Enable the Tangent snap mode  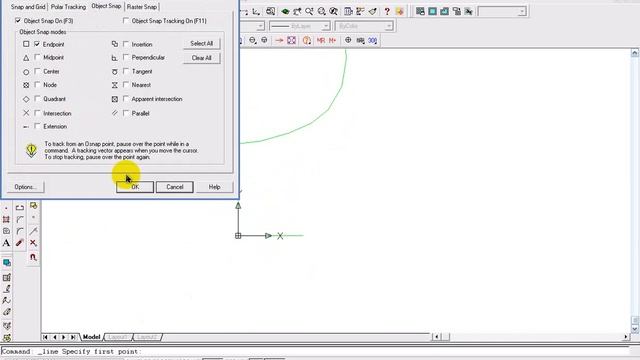coord(126,71)
